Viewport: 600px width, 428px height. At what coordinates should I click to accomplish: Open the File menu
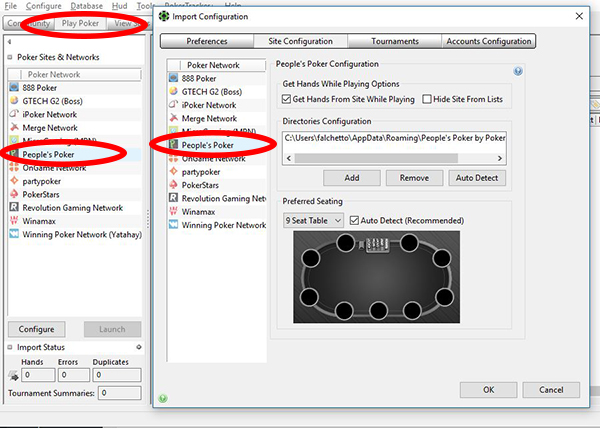point(11,6)
